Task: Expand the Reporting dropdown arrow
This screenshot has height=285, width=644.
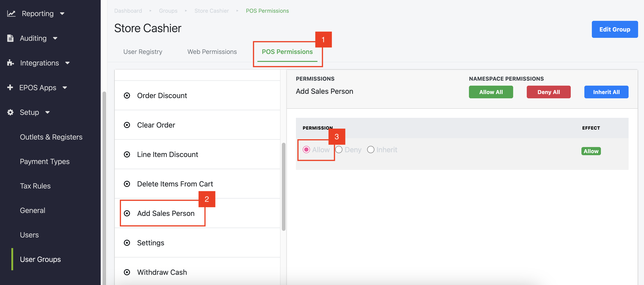Action: click(62, 14)
